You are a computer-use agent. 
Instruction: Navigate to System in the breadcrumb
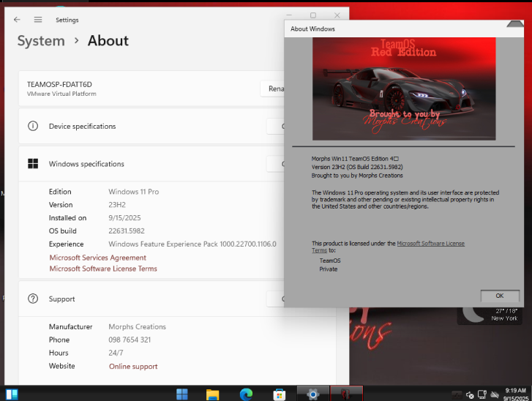41,41
